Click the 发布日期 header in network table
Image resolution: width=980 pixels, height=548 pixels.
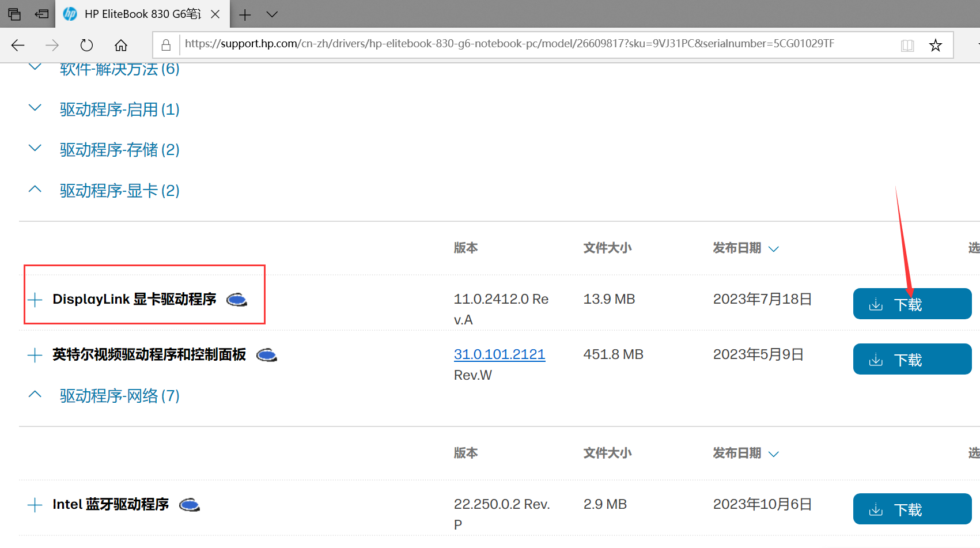click(x=737, y=453)
